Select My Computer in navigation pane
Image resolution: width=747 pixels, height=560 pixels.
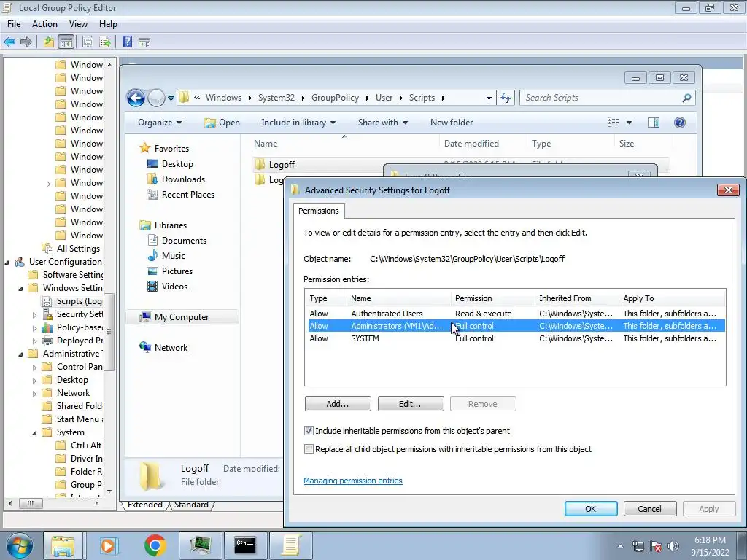181,317
